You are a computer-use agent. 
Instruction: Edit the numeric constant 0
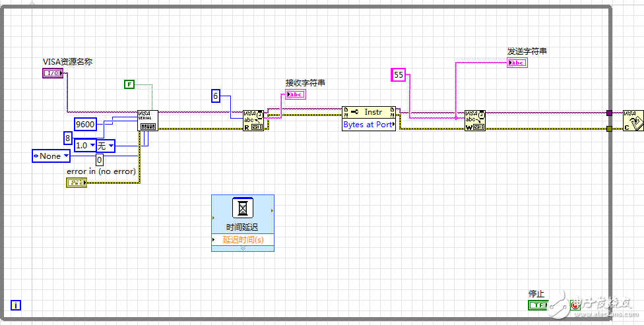pos(100,160)
